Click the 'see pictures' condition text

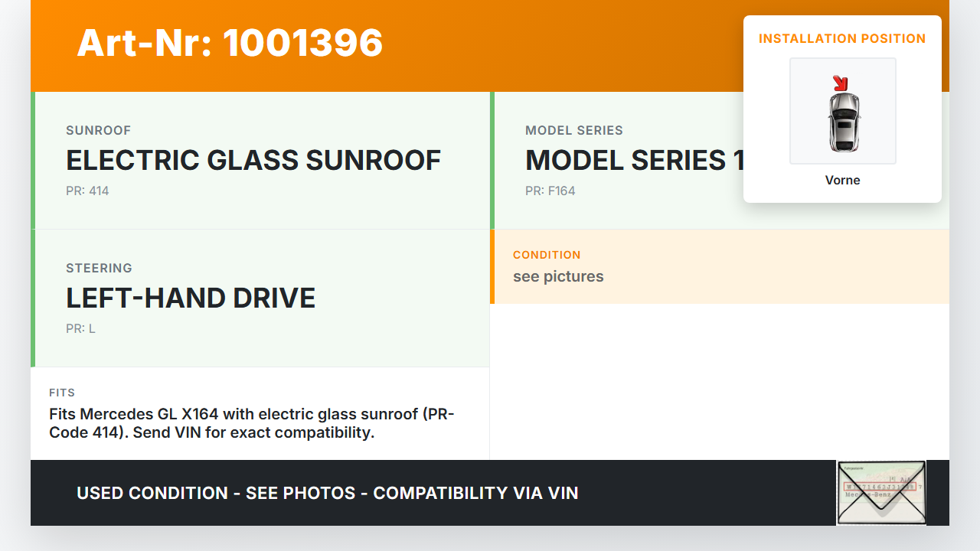(x=558, y=276)
